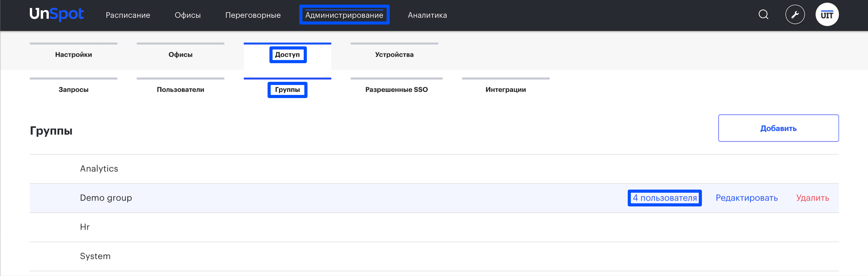Image resolution: width=868 pixels, height=276 pixels.
Task: Click the Добавить button
Action: pos(778,128)
